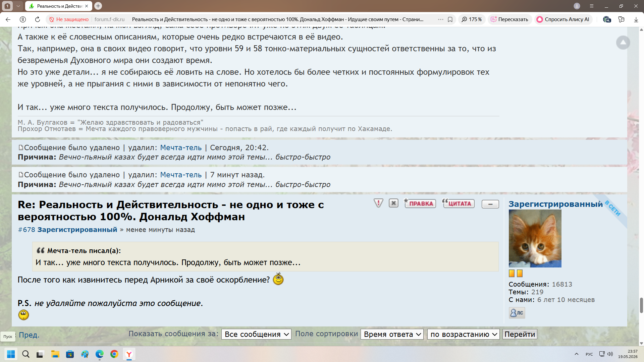
Task: Open Google Chrome from taskbar
Action: tap(114, 354)
